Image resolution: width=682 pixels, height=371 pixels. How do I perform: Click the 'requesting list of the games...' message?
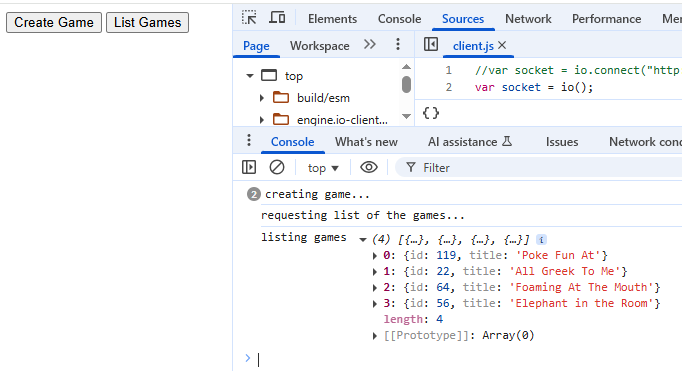[x=363, y=215]
